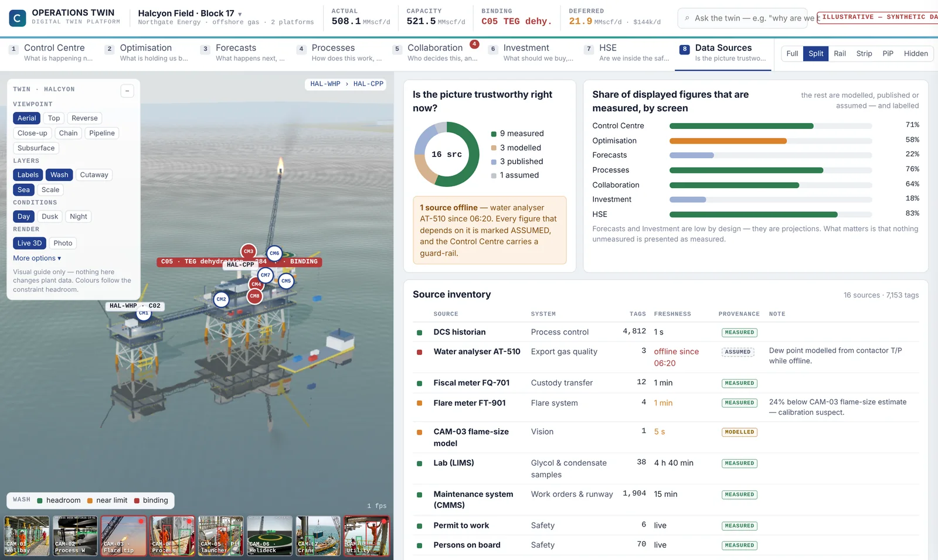Enable the Cutaway layer
Screen dimensions: 938x560
(x=94, y=175)
